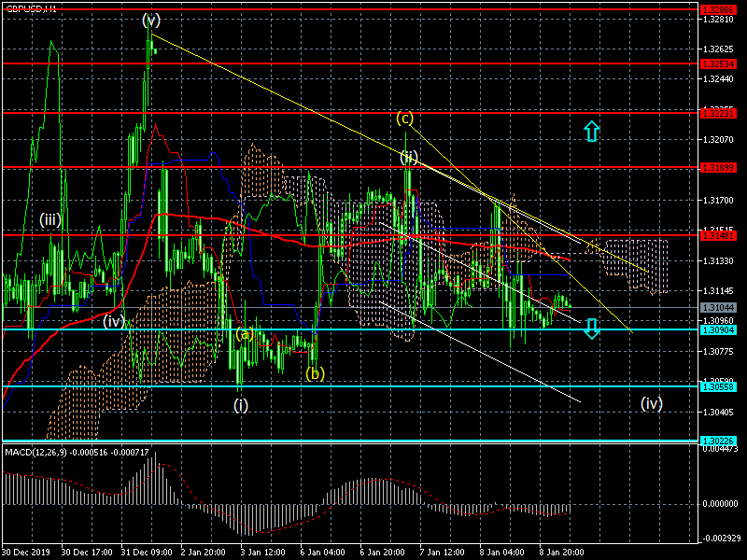Click the white (i) wave label
The height and width of the screenshot is (560, 747).
coord(241,404)
